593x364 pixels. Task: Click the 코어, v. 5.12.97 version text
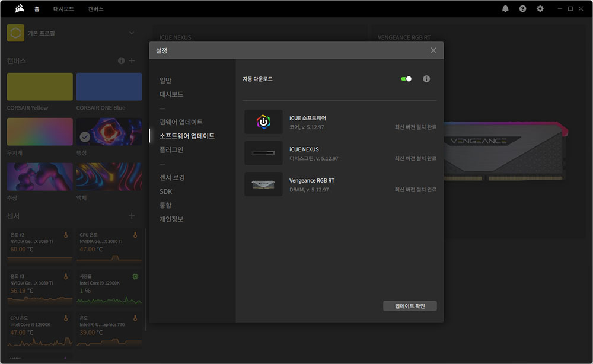tap(307, 127)
